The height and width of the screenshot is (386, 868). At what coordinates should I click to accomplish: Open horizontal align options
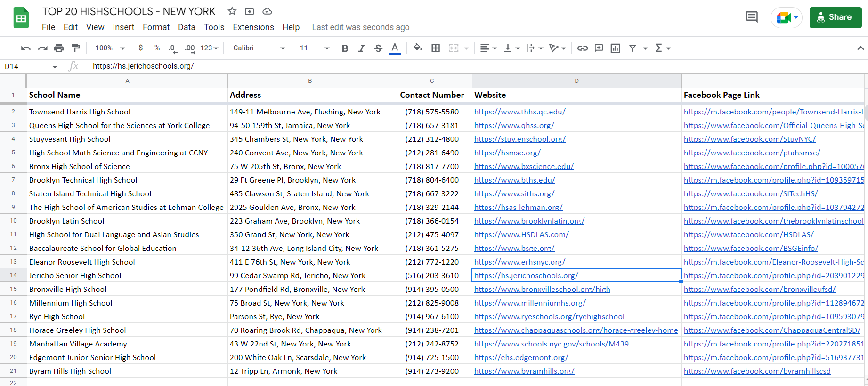(x=488, y=48)
